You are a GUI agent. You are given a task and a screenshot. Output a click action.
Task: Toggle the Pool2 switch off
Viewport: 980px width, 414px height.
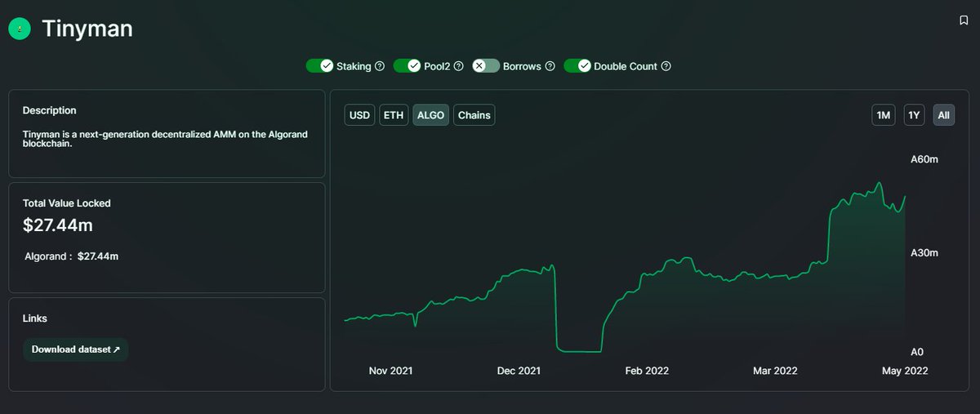pyautogui.click(x=407, y=66)
